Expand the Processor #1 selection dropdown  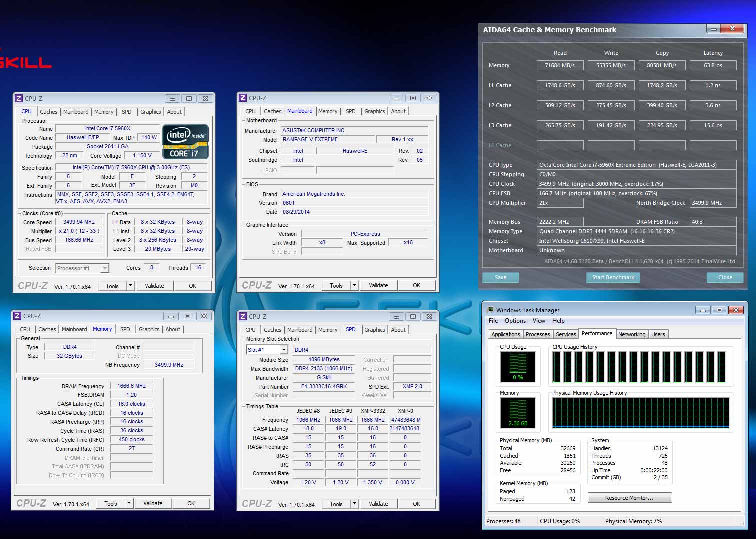(x=104, y=268)
